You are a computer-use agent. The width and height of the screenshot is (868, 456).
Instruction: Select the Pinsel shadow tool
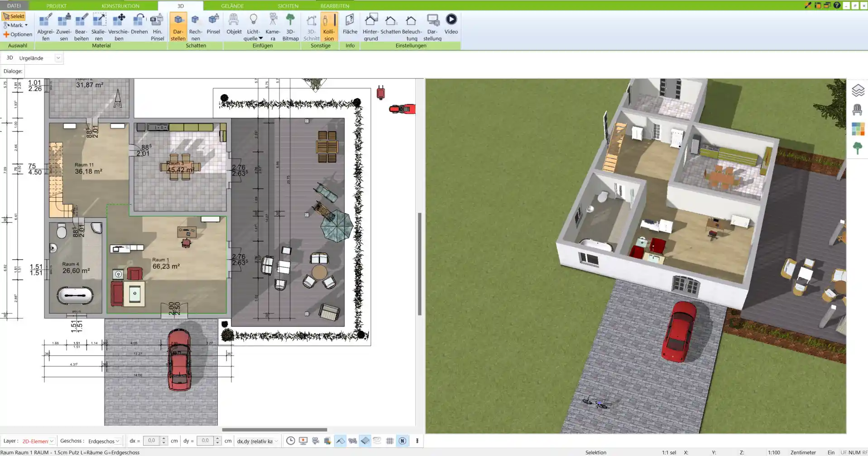pos(213,24)
